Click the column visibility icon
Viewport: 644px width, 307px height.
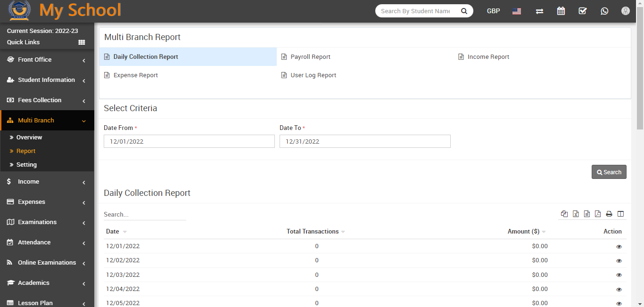620,214
